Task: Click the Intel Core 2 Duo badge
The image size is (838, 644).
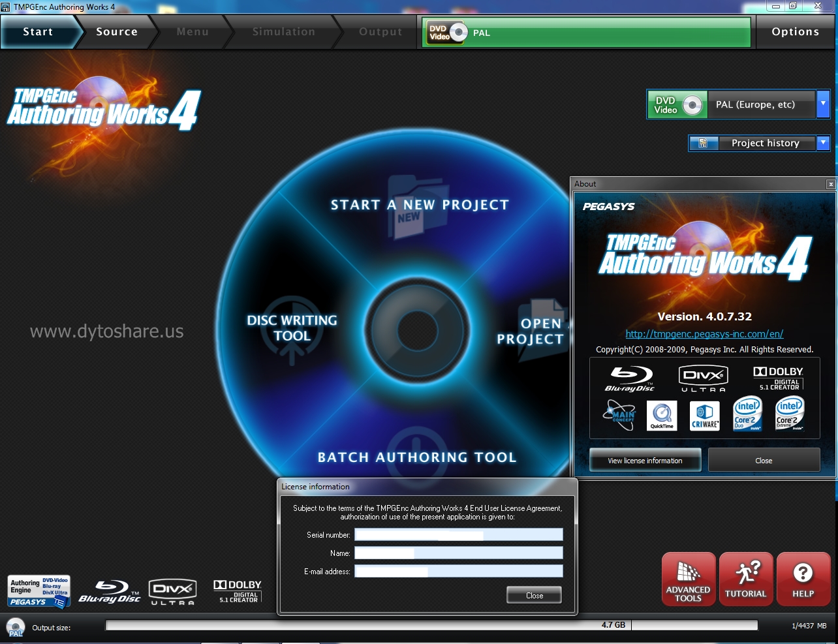Action: tap(747, 414)
